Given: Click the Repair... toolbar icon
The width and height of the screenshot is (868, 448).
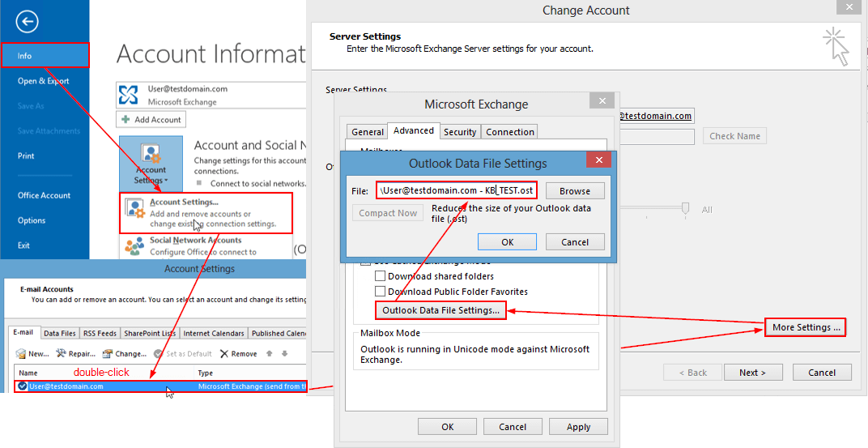Looking at the screenshot, I should [x=62, y=353].
